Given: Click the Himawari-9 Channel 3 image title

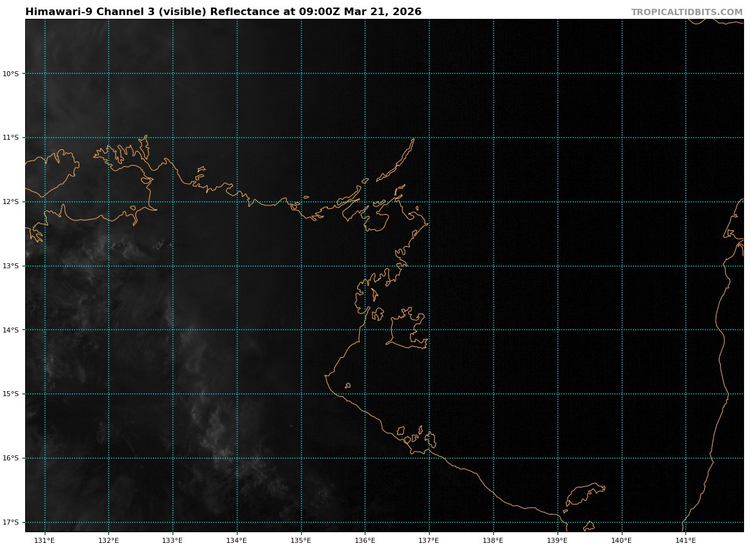Looking at the screenshot, I should [x=223, y=12].
